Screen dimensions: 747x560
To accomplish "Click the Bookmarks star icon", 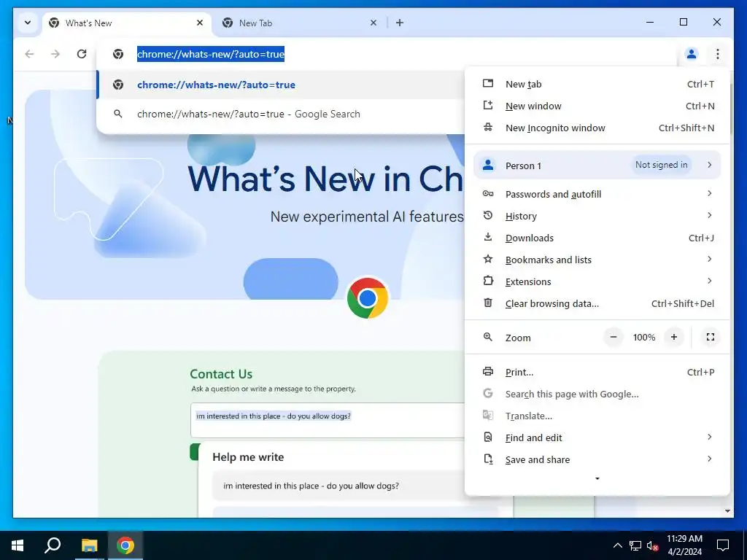I will (488, 259).
